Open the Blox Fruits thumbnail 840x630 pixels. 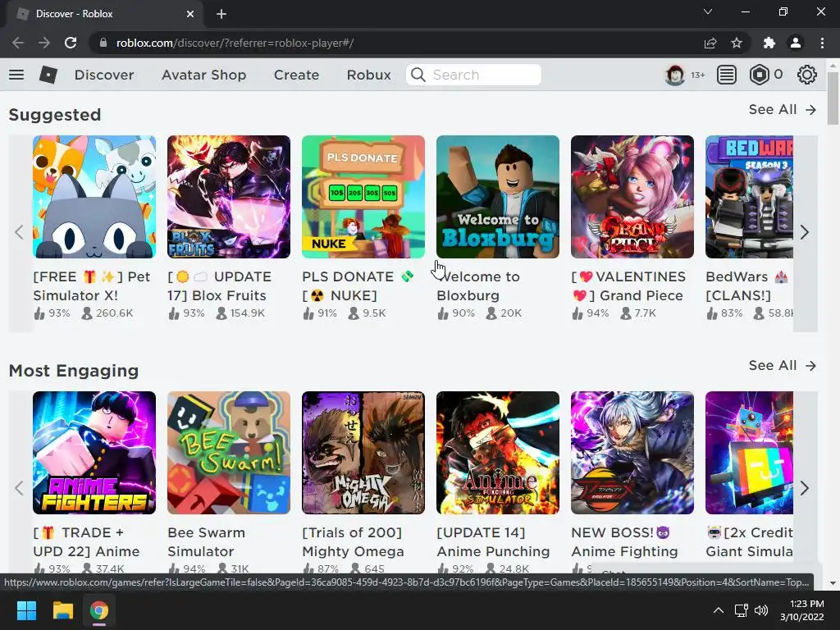point(229,197)
